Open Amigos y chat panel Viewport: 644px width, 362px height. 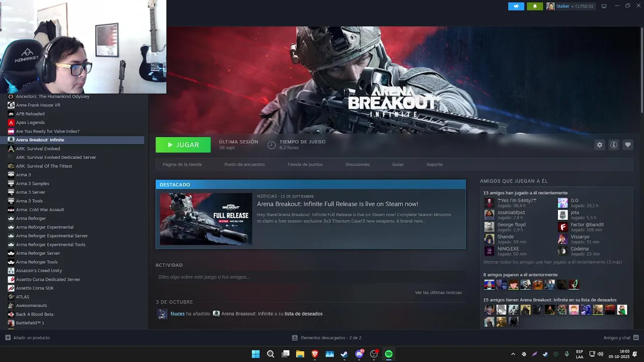pos(621,337)
